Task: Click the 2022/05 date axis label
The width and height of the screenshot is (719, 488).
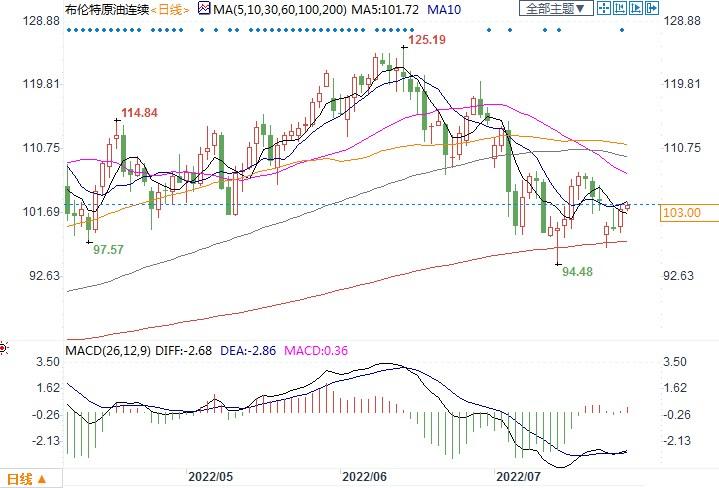Action: (210, 477)
